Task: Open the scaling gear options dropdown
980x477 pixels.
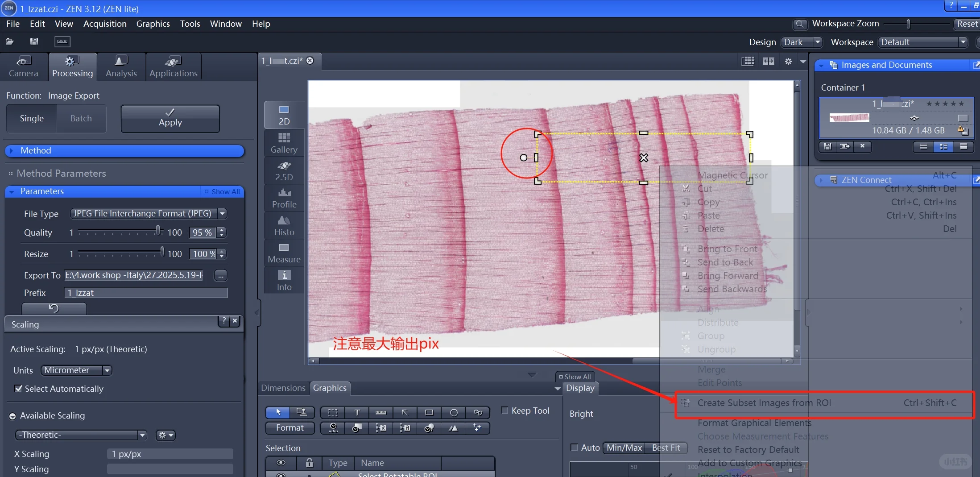Action: coord(165,435)
